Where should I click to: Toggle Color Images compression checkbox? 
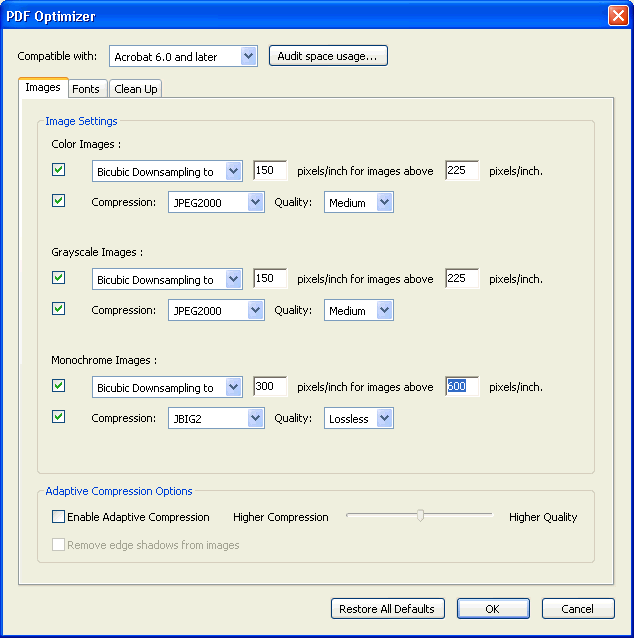(58, 201)
